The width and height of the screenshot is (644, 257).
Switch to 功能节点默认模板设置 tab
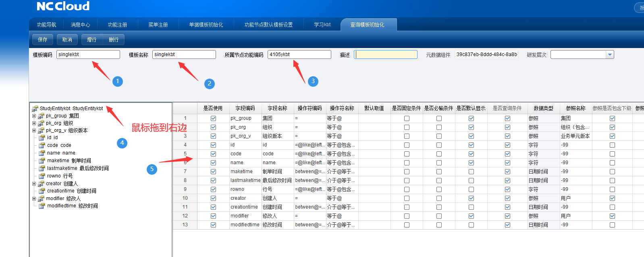(268, 25)
